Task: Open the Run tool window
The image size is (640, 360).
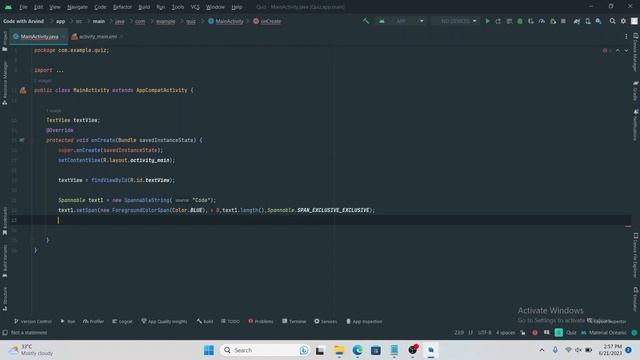Action: point(68,322)
